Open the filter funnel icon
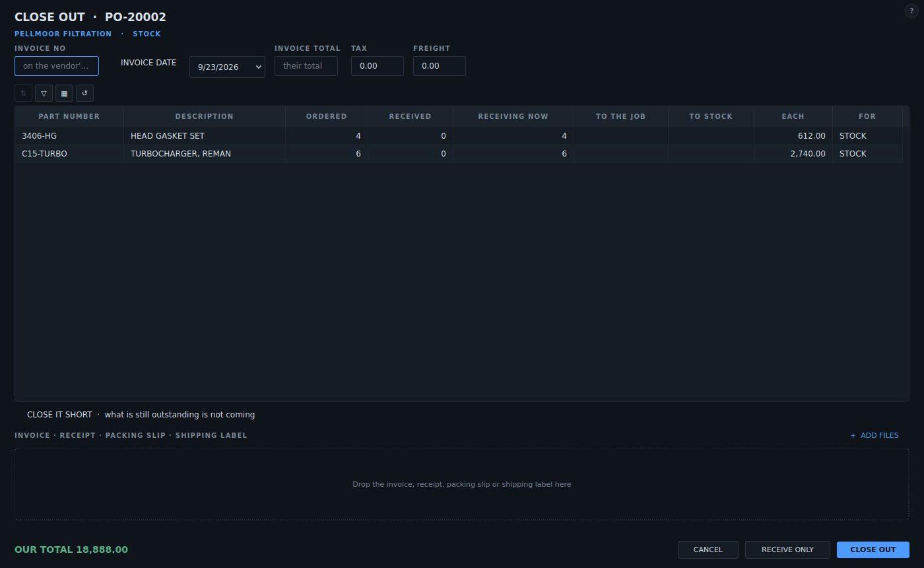 [44, 93]
